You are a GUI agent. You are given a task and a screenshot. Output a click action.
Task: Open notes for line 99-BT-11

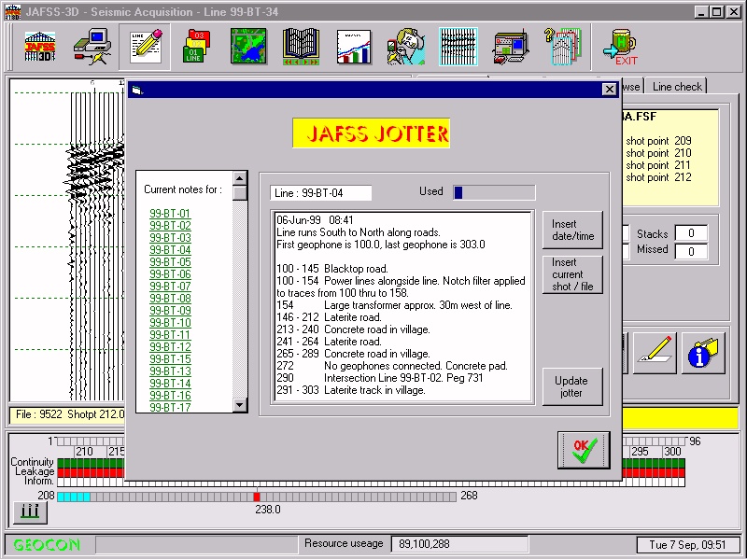(170, 335)
